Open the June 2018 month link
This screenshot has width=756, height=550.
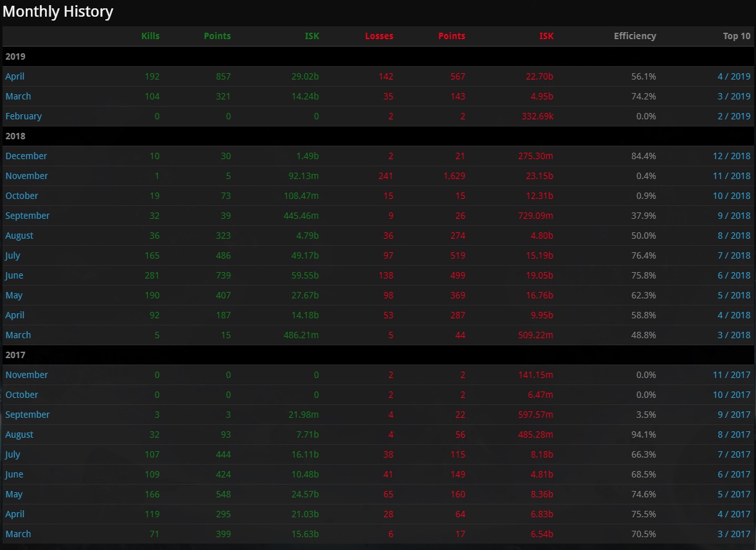coord(14,275)
